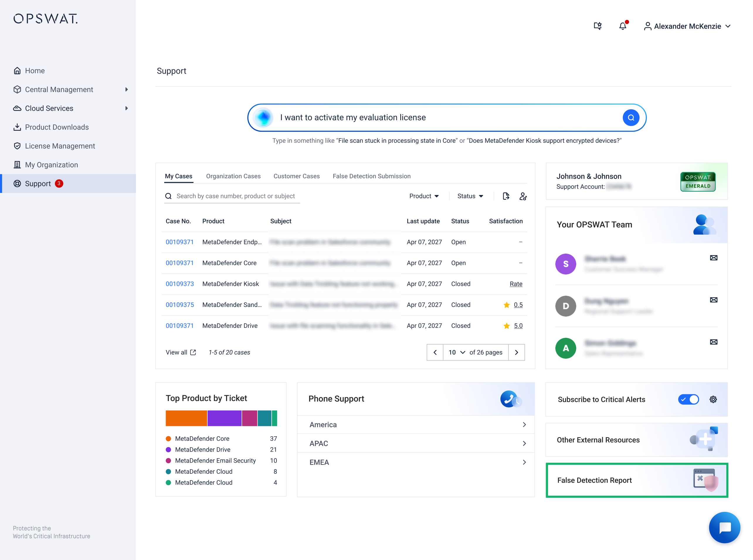Switch to Organization Cases tab
753x560 pixels.
coord(233,176)
